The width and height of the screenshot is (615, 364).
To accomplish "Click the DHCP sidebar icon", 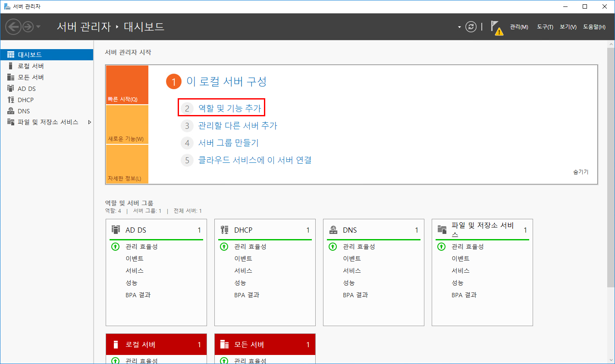I will pos(11,100).
